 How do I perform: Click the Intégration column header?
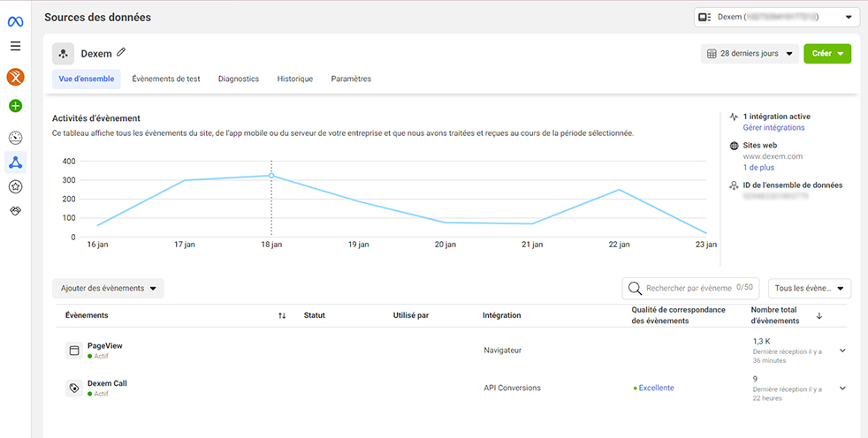tap(501, 316)
